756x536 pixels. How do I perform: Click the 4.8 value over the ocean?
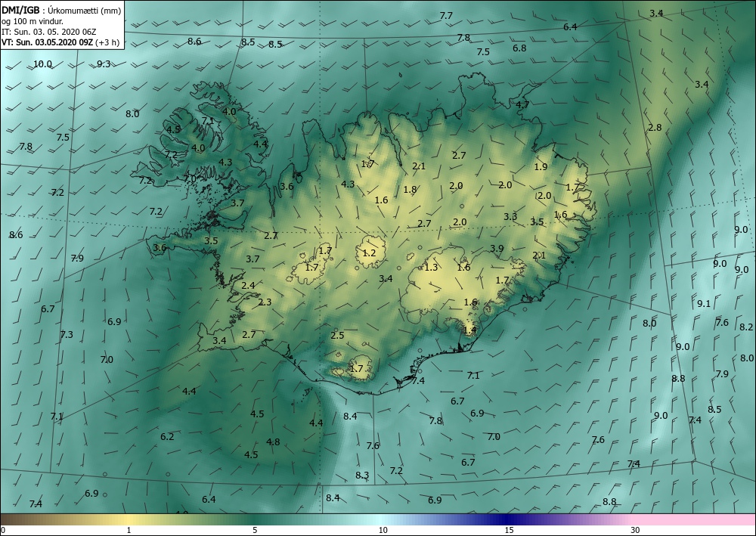coord(273,442)
